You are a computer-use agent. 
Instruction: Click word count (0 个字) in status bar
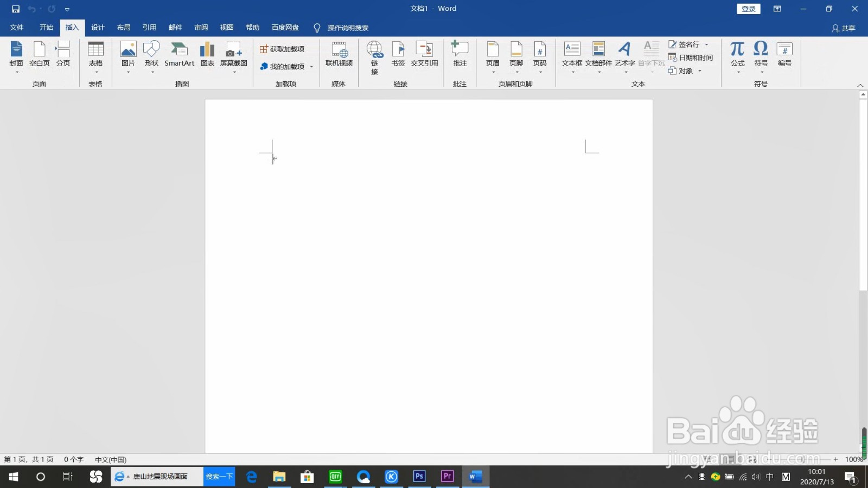[x=74, y=459]
